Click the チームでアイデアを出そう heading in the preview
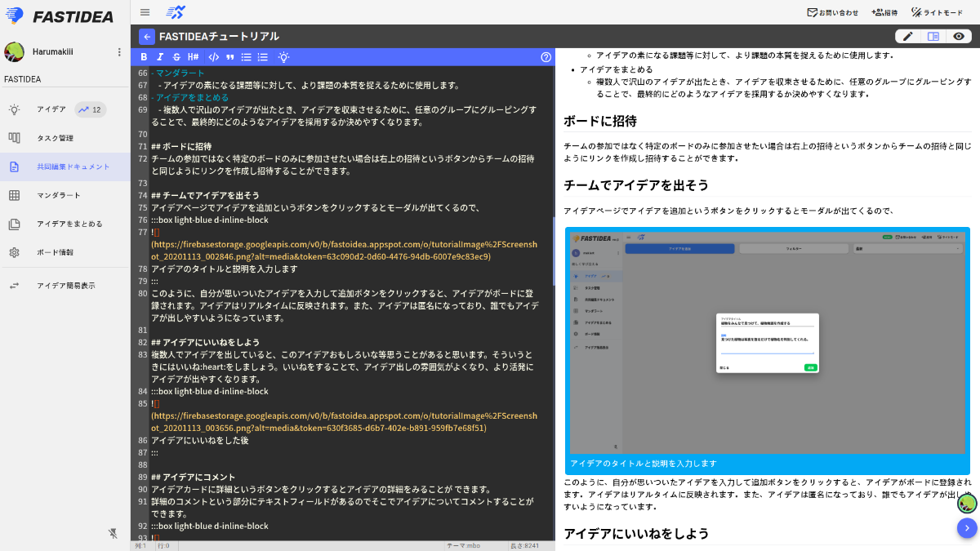980x551 pixels. point(636,185)
